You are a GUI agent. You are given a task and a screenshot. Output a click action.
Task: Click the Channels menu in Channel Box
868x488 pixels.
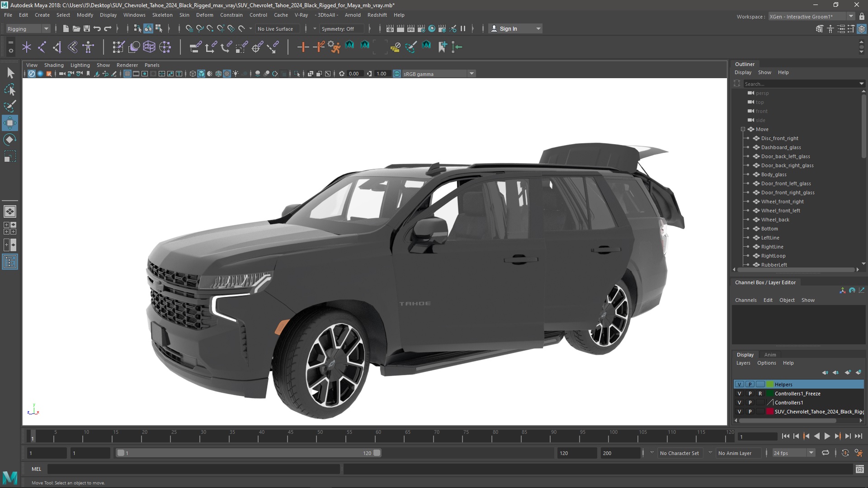coord(745,300)
